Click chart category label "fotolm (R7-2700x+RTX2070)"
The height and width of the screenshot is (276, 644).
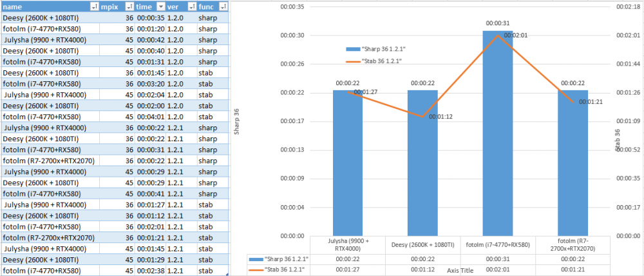click(x=573, y=245)
